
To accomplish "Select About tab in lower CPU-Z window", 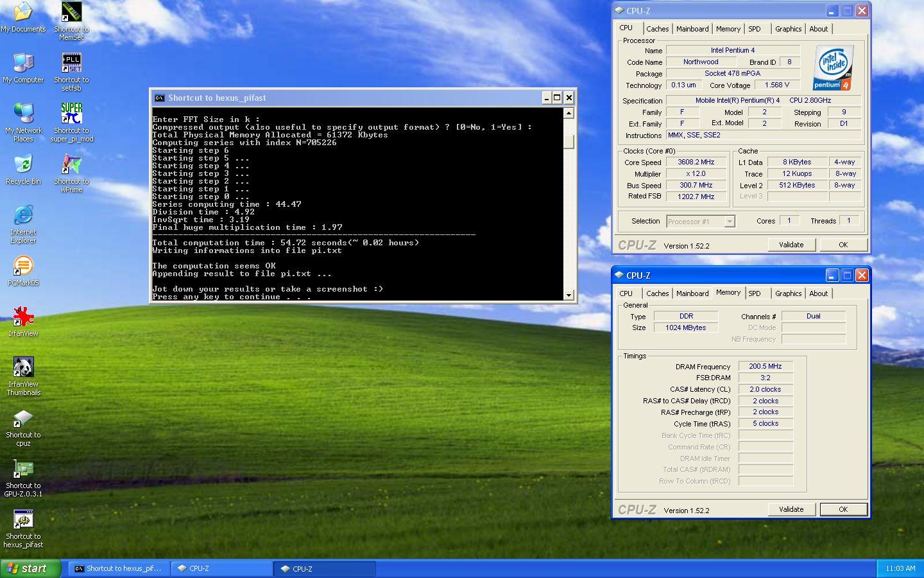I will point(818,293).
